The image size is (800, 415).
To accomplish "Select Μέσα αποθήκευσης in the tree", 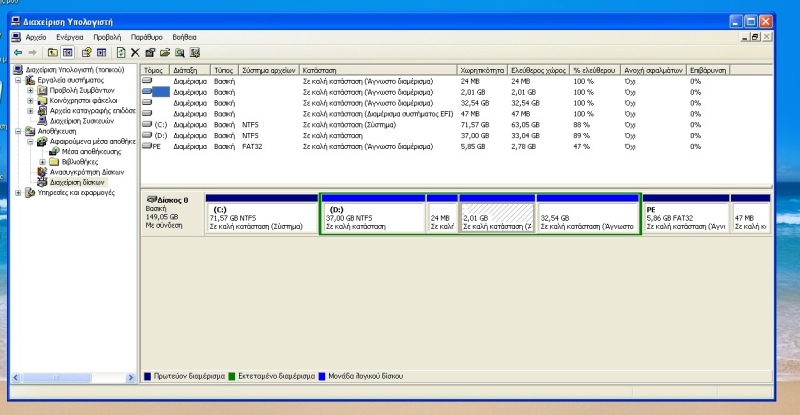I will click(91, 152).
